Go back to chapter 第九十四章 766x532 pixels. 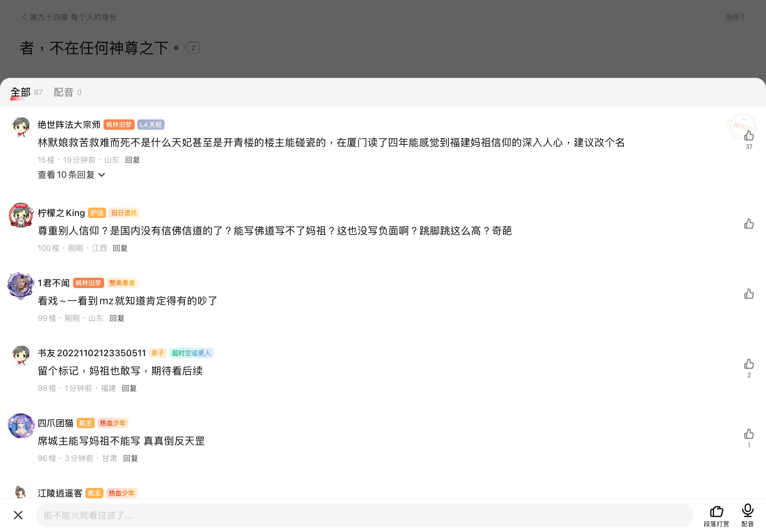pos(69,17)
